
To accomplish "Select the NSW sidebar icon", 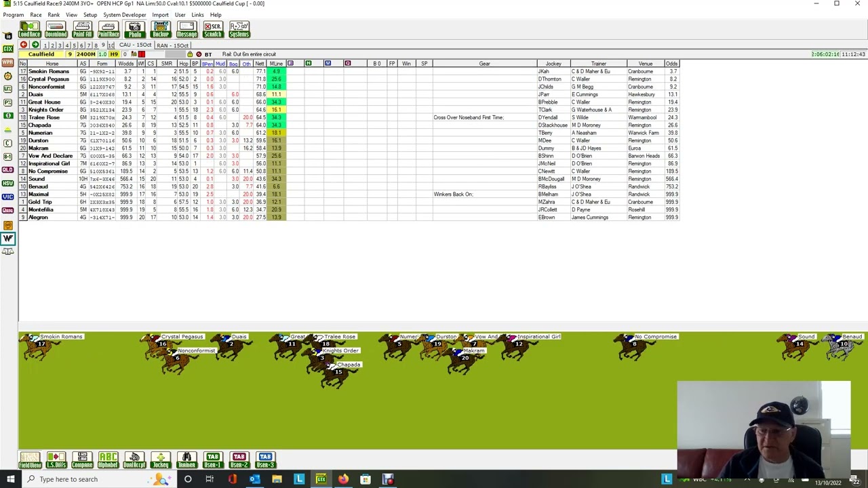I will pyautogui.click(x=7, y=183).
